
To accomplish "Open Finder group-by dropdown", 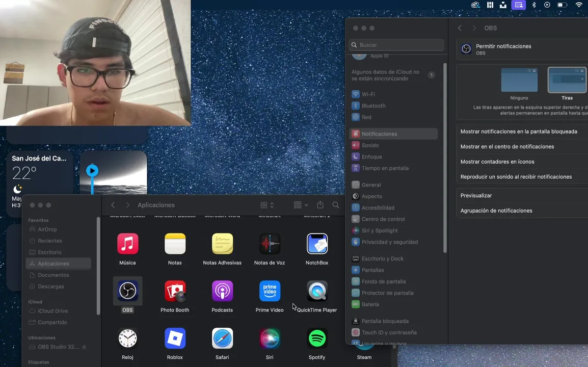I will pos(301,205).
